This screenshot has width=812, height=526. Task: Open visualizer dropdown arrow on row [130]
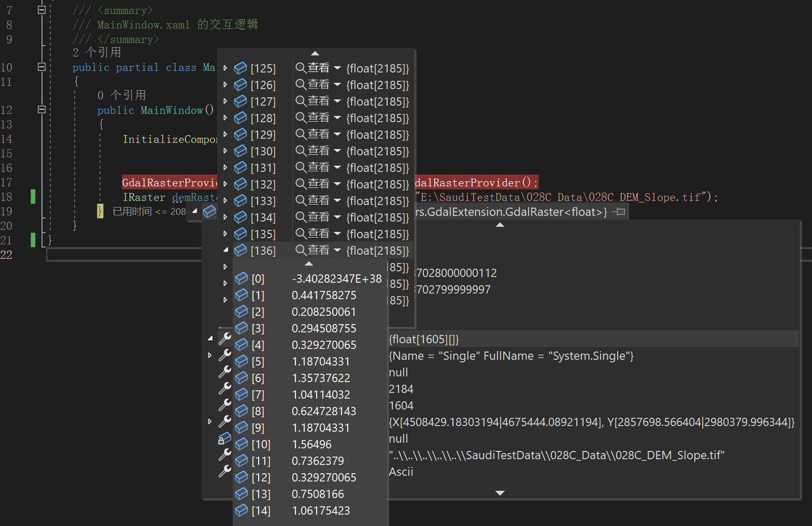[x=337, y=151]
